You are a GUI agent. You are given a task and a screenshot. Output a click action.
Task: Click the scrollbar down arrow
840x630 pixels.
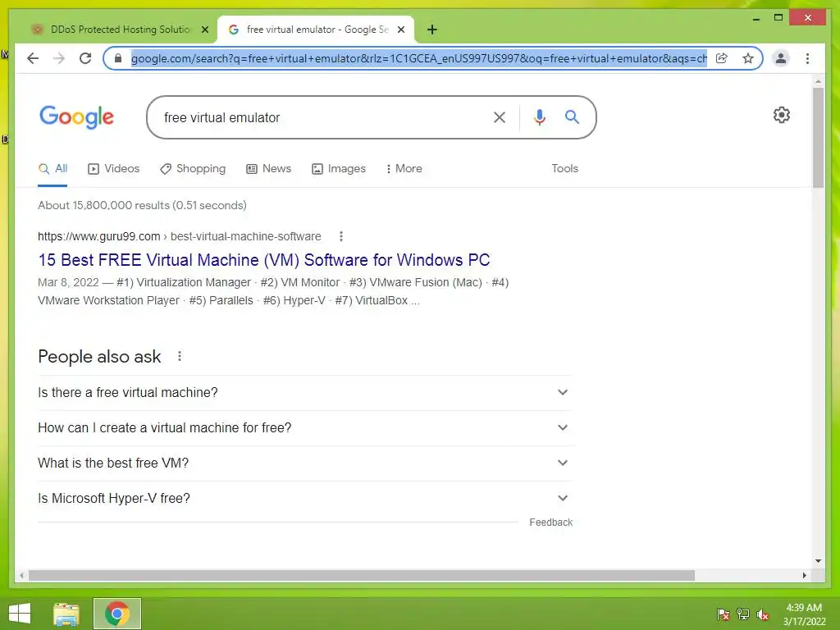(x=818, y=561)
